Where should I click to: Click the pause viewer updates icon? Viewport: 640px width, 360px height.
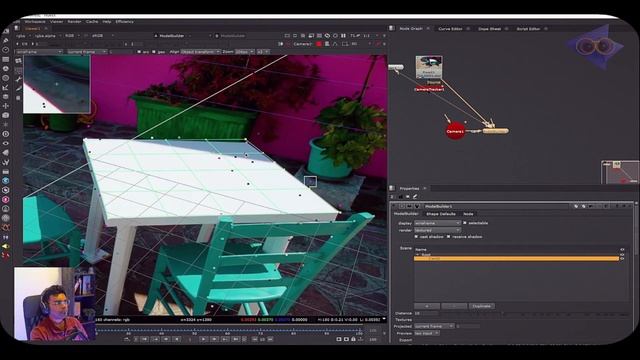[343, 36]
